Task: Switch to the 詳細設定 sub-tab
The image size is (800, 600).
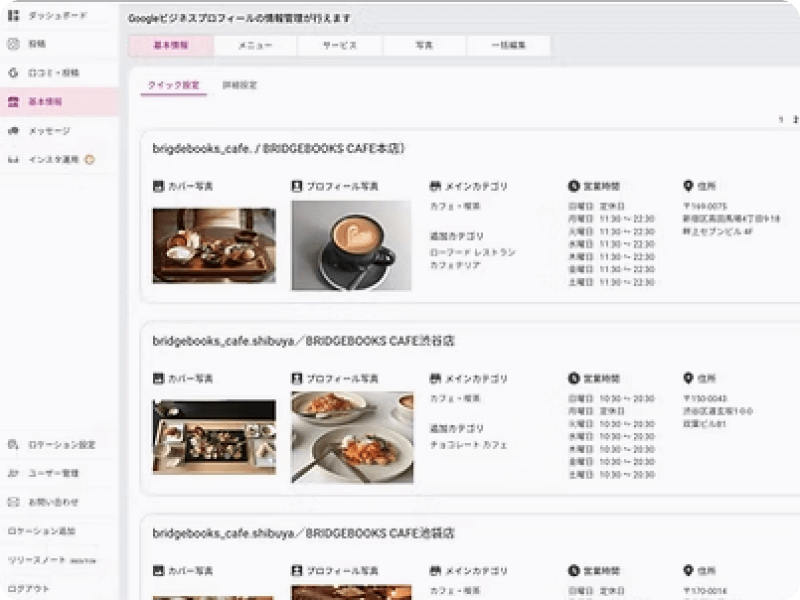Action: pyautogui.click(x=240, y=86)
